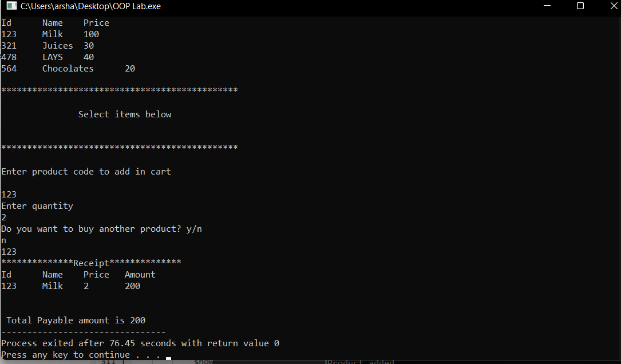Click the maximize icon on the console window
621x364 pixels.
point(580,6)
